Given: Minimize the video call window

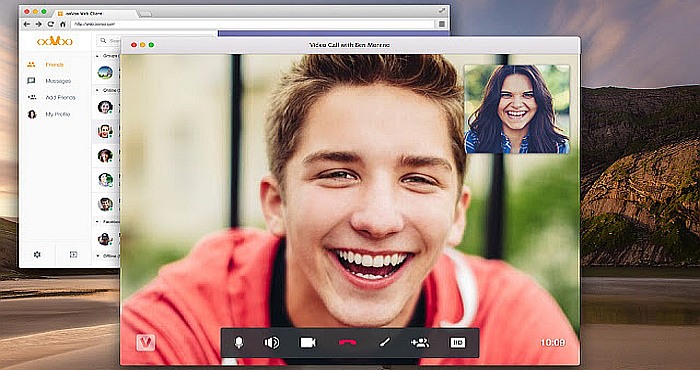Looking at the screenshot, I should tap(142, 45).
